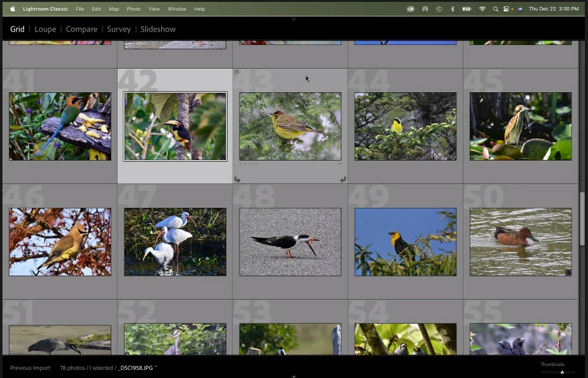The image size is (588, 378).
Task: Click the date and time display
Action: click(553, 9)
